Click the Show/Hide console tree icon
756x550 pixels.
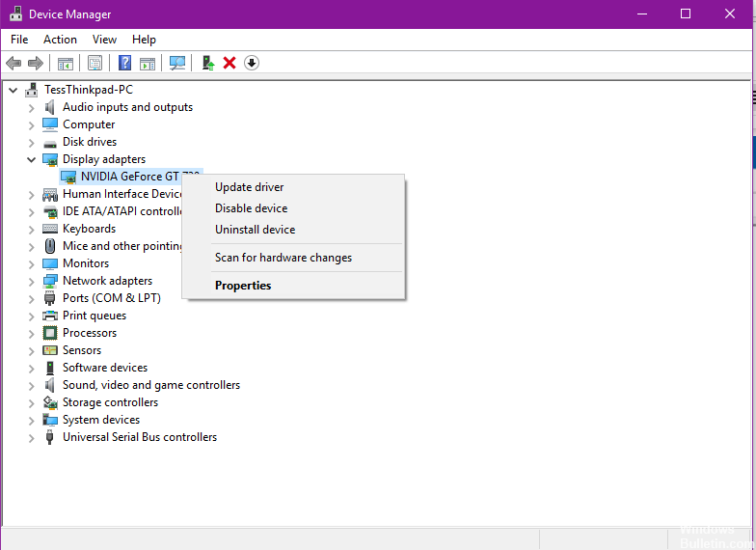(66, 64)
